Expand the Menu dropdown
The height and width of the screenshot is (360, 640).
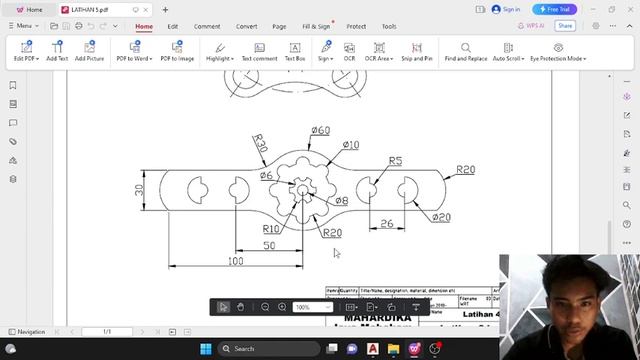24,26
